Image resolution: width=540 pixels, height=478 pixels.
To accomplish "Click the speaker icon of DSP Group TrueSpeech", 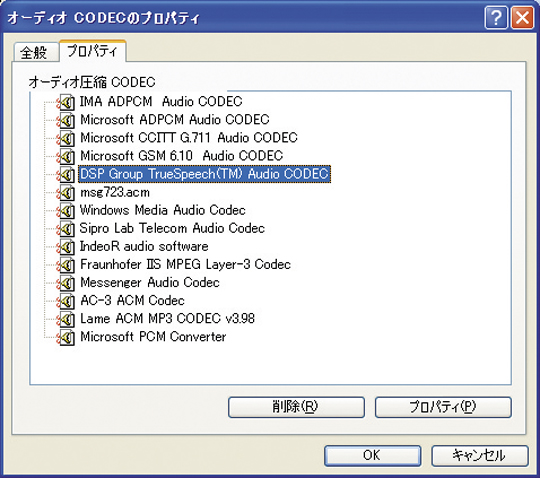I will (66, 175).
